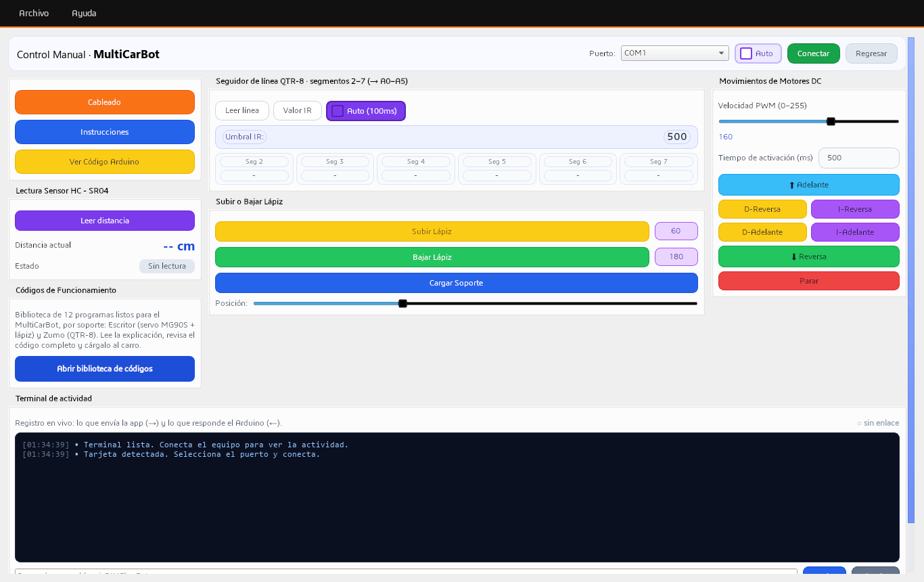Screen dimensions: 924x582
Task: Click the Valor IR button
Action: click(298, 110)
